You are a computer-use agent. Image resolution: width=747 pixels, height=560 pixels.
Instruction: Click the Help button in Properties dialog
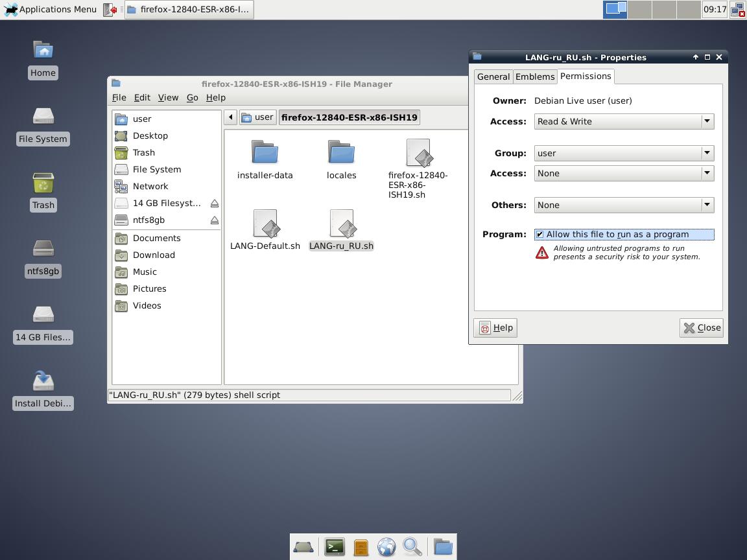click(496, 328)
